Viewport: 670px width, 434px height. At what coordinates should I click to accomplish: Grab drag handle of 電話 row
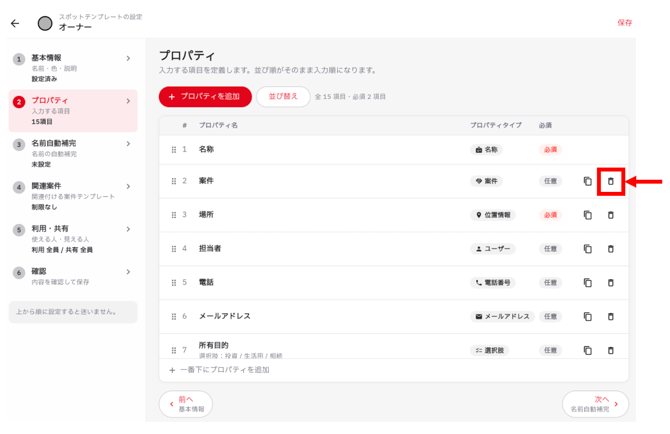[x=173, y=282]
